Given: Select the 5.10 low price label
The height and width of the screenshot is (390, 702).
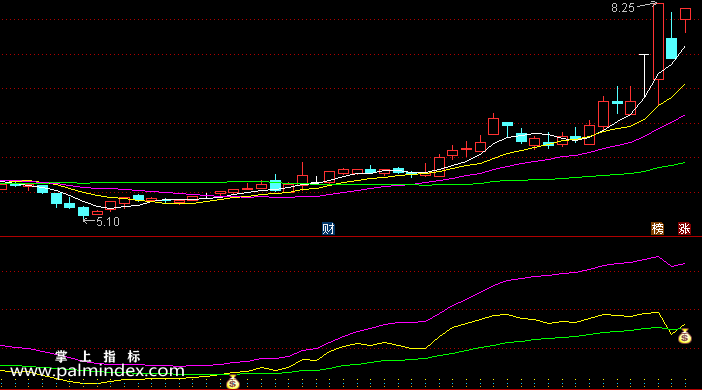Looking at the screenshot, I should click(x=108, y=222).
